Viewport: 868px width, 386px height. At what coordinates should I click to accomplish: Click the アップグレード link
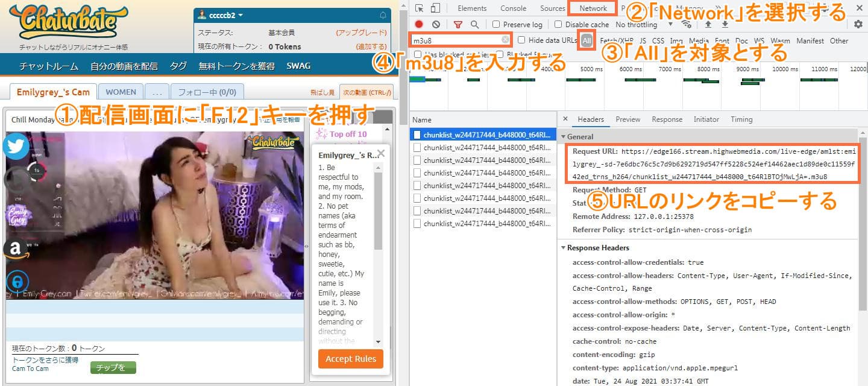pos(361,33)
